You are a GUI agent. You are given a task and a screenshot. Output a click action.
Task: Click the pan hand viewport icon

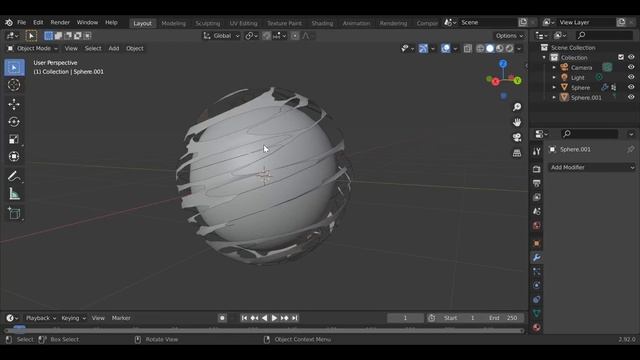click(517, 122)
